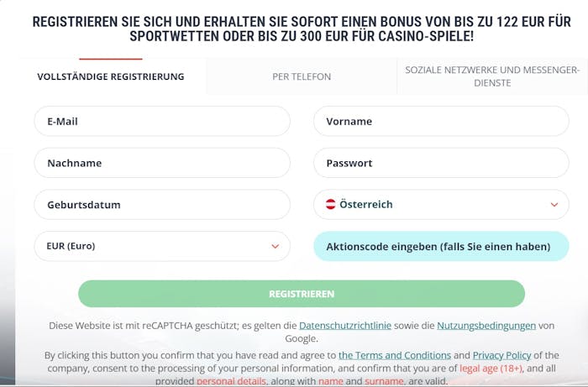Open the Terms and Conditions link
Image resolution: width=588 pixels, height=387 pixels.
(x=394, y=355)
